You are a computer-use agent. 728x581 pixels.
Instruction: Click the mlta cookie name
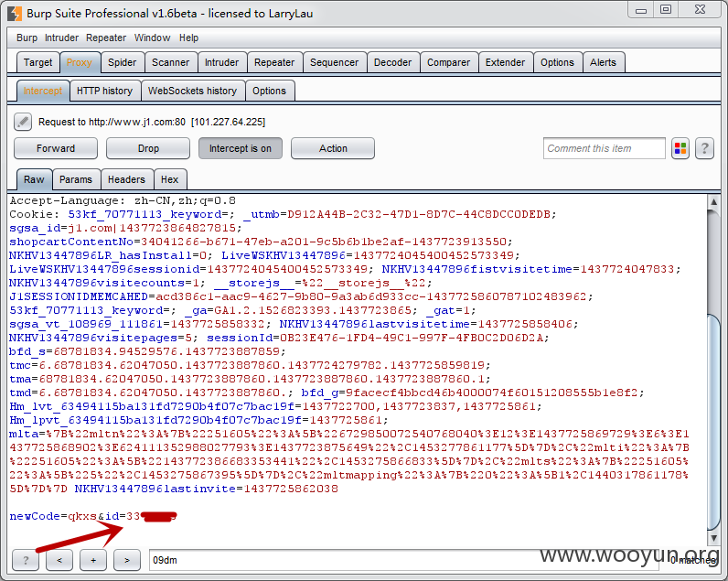[24, 435]
